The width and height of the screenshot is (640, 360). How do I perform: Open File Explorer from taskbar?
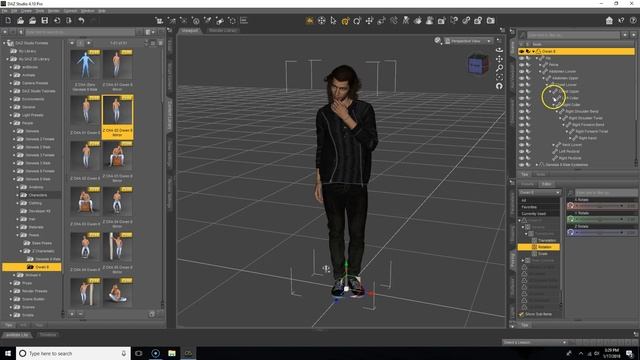pyautogui.click(x=172, y=353)
